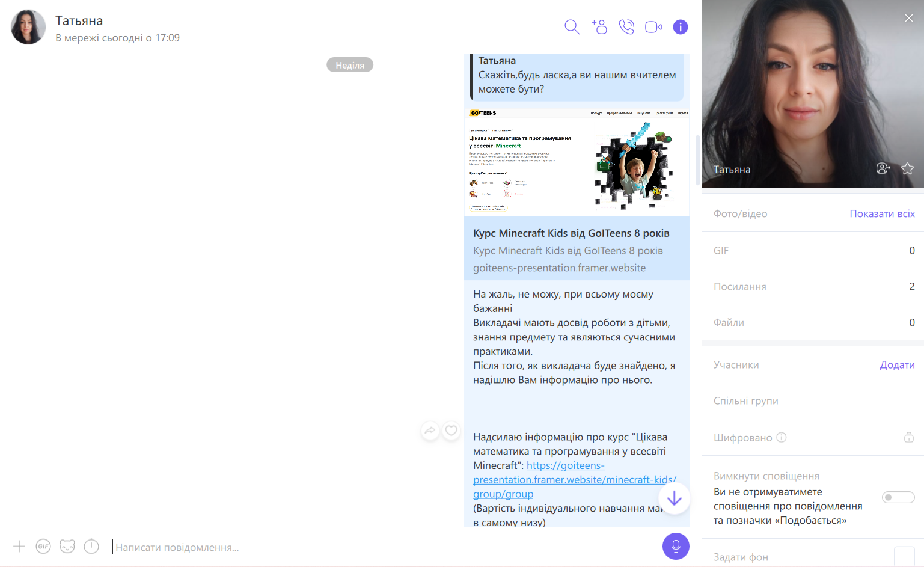Click the Учасники section label
Screen dimensions: 924x567
click(x=736, y=364)
